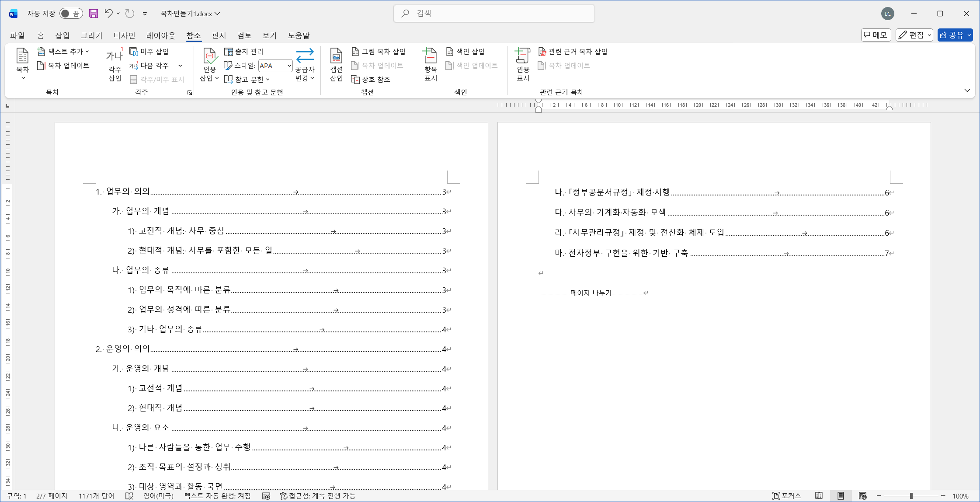Image resolution: width=980 pixels, height=502 pixels.
Task: Switch to Web Layout view in status bar
Action: (862, 495)
